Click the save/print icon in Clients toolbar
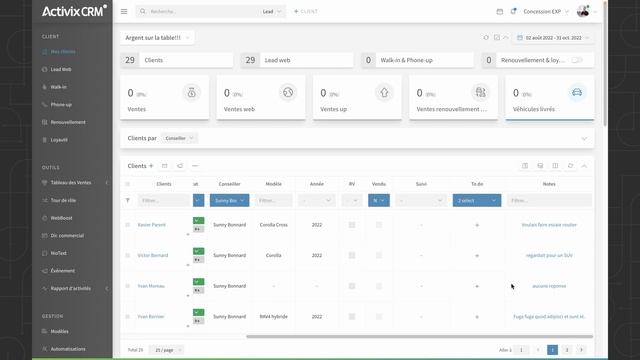The height and width of the screenshot is (360, 640). pos(540,166)
